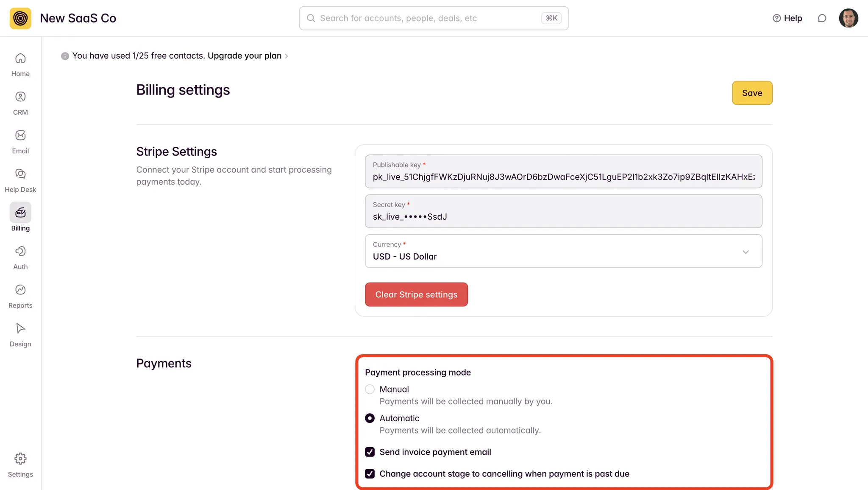The height and width of the screenshot is (490, 868).
Task: Click the Billing item in the sidebar
Action: [x=20, y=213]
